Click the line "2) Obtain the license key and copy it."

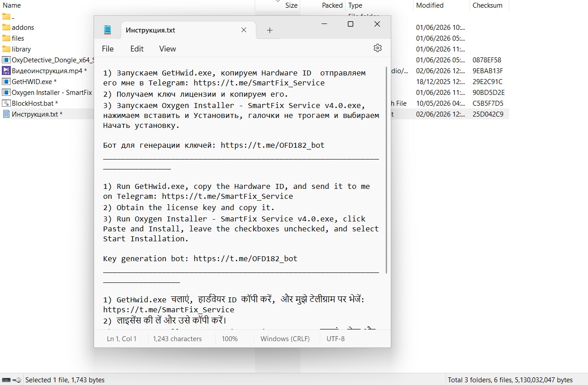[189, 208]
